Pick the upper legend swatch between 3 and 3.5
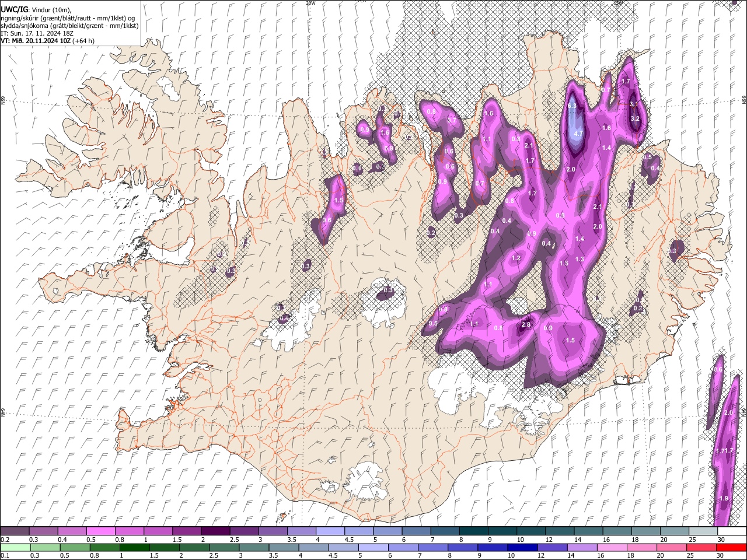This screenshot has height=560, width=747. pyautogui.click(x=272, y=531)
